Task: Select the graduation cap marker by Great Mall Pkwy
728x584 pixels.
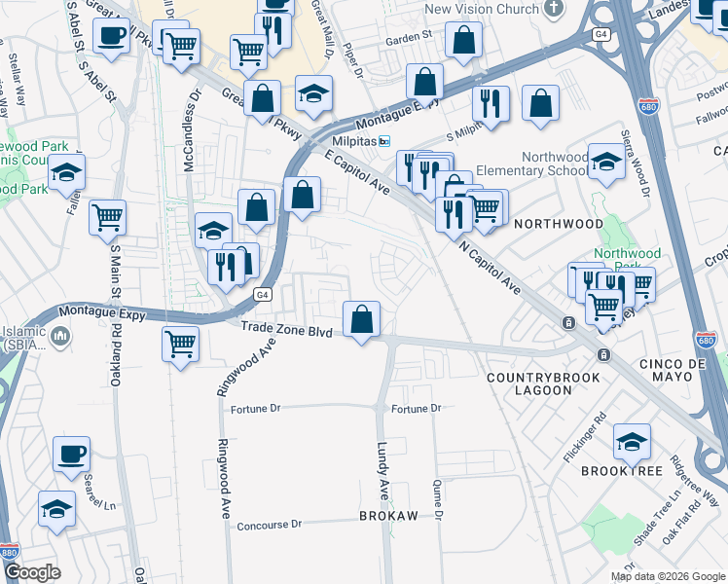Action: [x=313, y=94]
